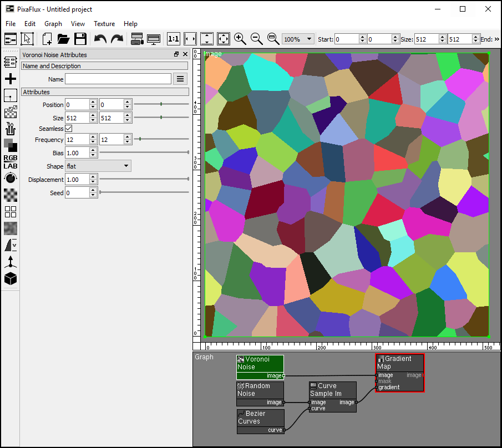Open the Graph menu

click(x=53, y=24)
